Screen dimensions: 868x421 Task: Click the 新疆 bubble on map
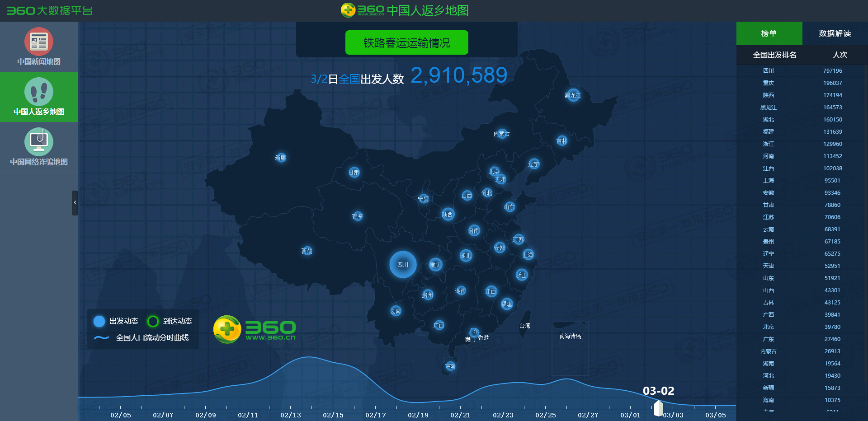click(x=281, y=158)
